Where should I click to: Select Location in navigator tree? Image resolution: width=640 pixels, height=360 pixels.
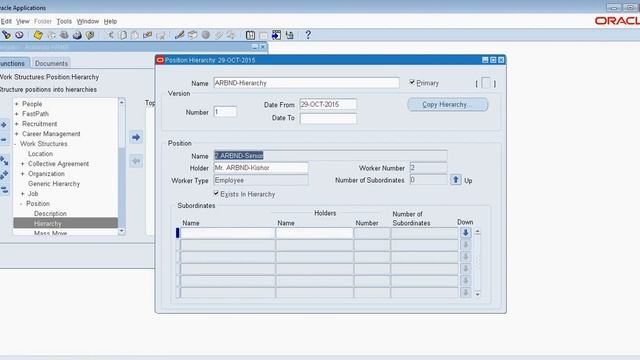point(40,154)
